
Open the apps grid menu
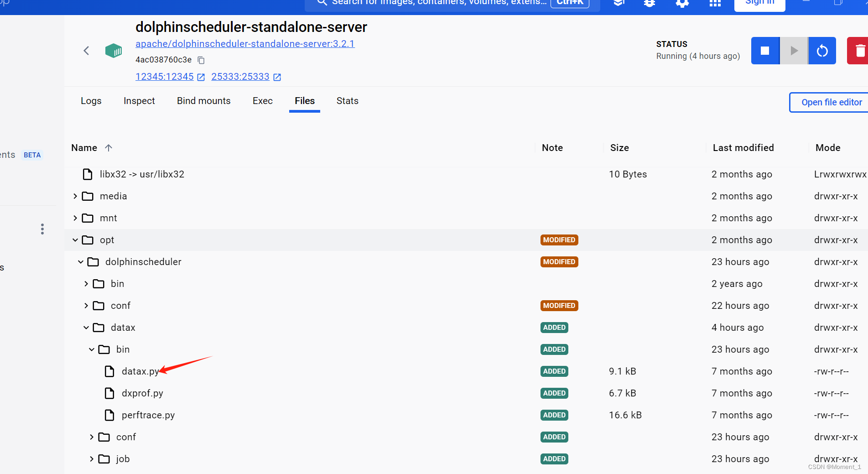pos(714,3)
